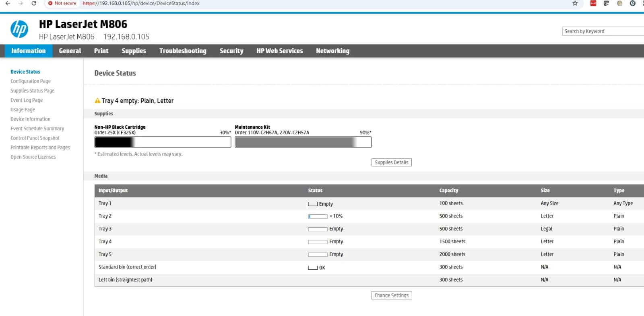Click the Legal size cell for Tray 3
This screenshot has height=316, width=644.
click(x=547, y=229)
